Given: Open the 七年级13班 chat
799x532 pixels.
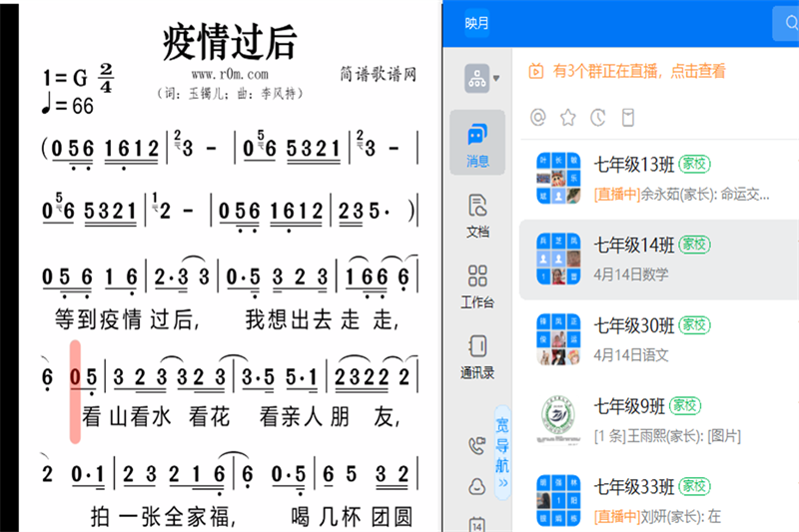Looking at the screenshot, I should tap(659, 178).
